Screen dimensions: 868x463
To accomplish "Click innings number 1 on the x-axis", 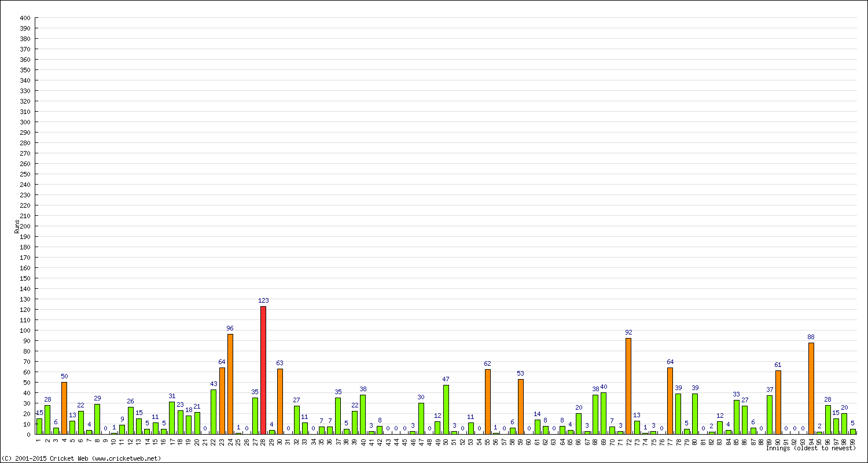I will click(39, 440).
